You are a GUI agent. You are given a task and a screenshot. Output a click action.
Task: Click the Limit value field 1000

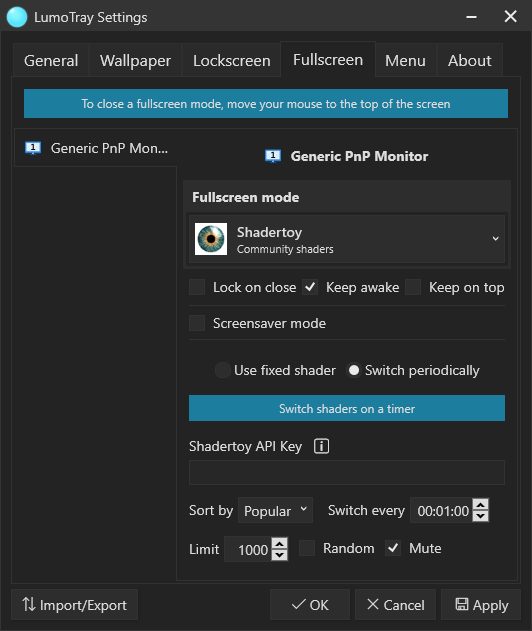pos(248,549)
